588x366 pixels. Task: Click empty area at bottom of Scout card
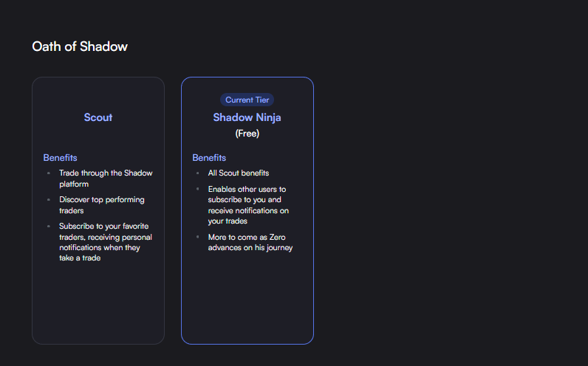click(x=98, y=310)
